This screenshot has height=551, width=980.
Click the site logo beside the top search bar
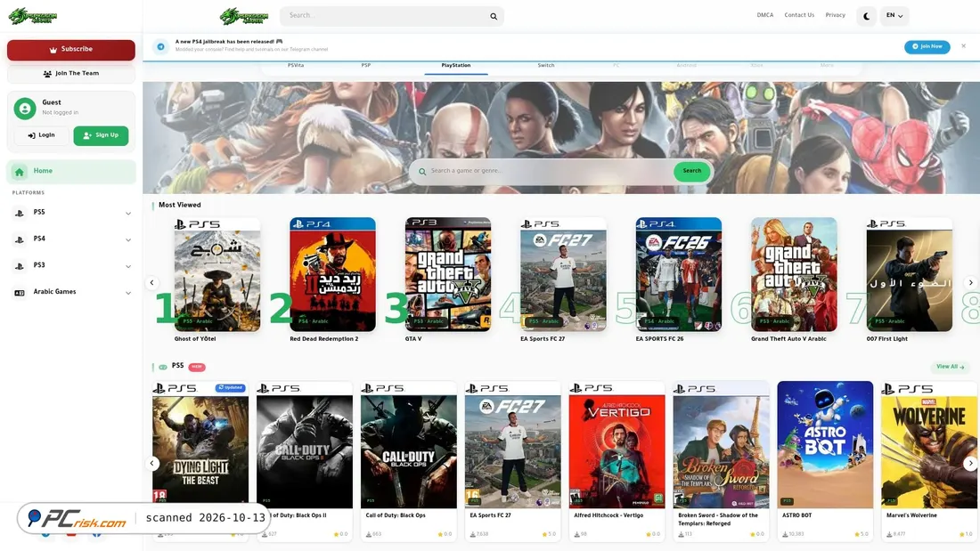[x=244, y=16]
